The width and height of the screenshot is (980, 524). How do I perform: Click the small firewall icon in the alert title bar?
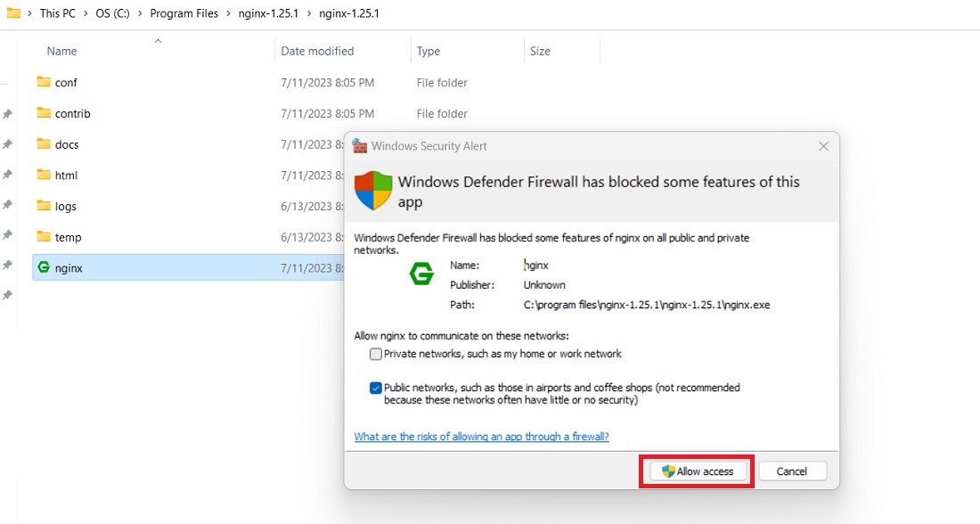point(360,145)
